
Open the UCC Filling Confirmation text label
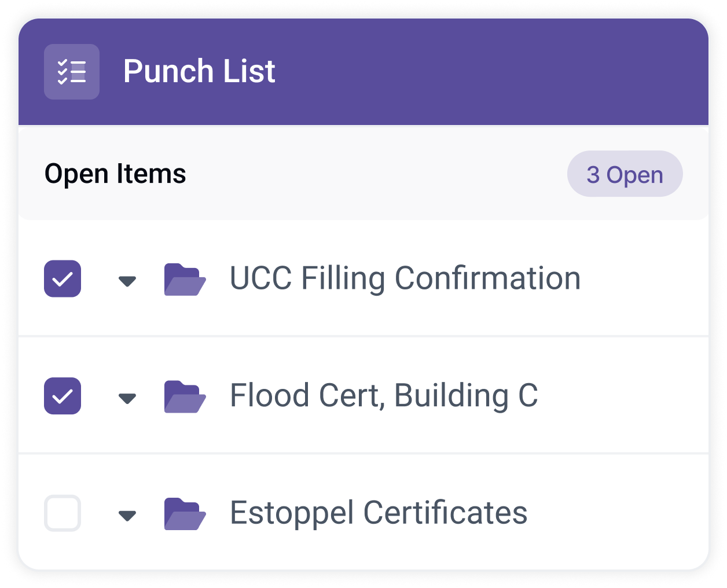[x=405, y=278]
